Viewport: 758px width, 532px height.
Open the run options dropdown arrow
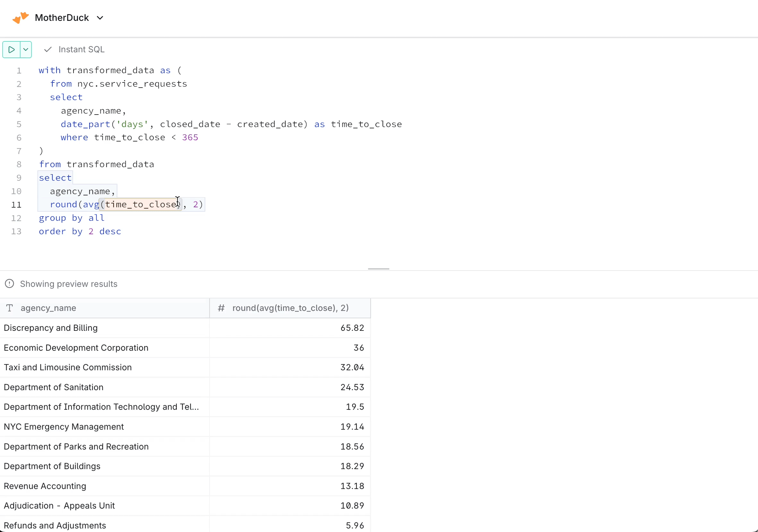coord(26,49)
